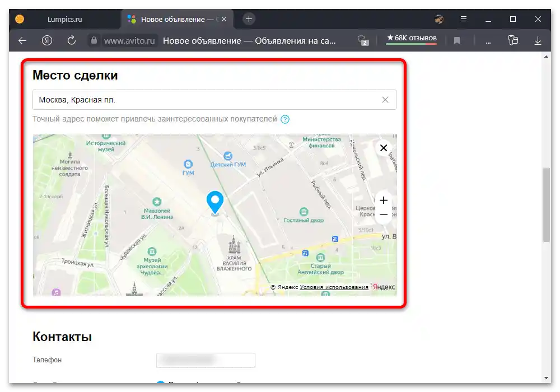Viewport: 560px width, 392px height.
Task: Open the password manager keys icon
Action: (x=515, y=40)
